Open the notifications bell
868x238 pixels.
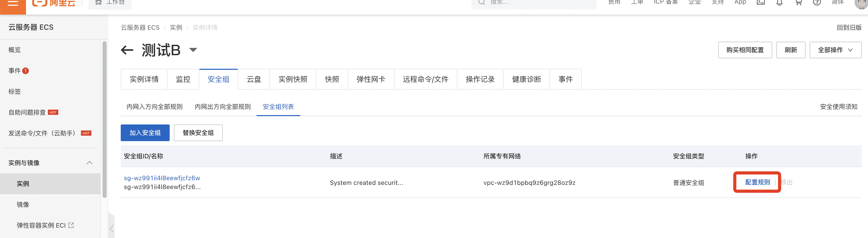click(779, 3)
